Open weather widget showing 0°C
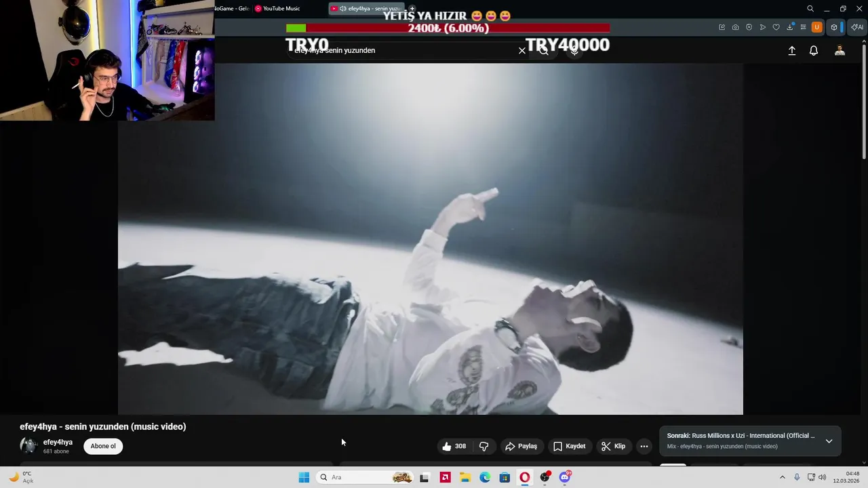Screen dimensions: 868x488 [x=20, y=477]
